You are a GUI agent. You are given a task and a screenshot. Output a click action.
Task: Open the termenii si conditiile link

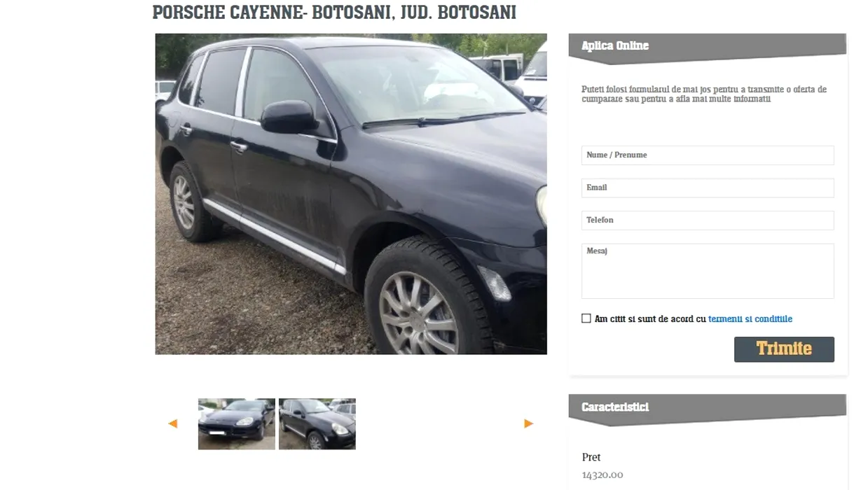click(750, 319)
